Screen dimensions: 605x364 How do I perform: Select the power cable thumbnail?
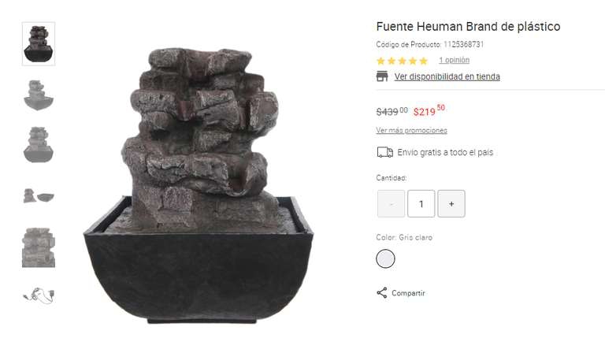(x=39, y=295)
